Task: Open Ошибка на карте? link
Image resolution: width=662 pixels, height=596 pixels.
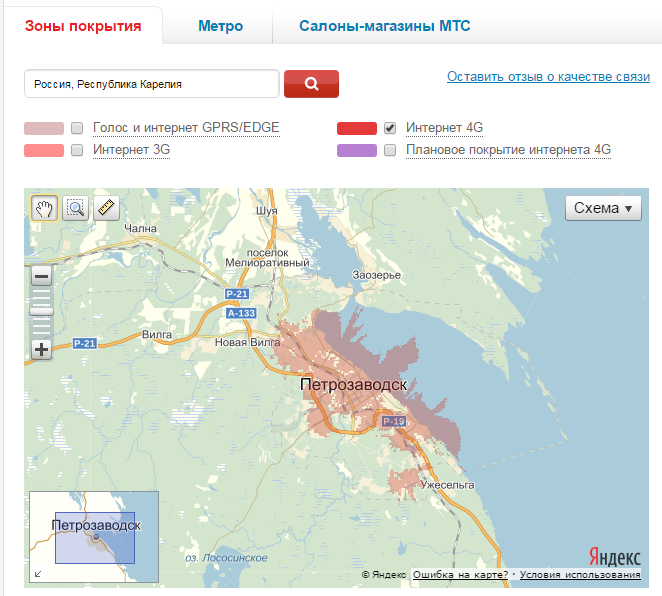Action: pos(460,574)
